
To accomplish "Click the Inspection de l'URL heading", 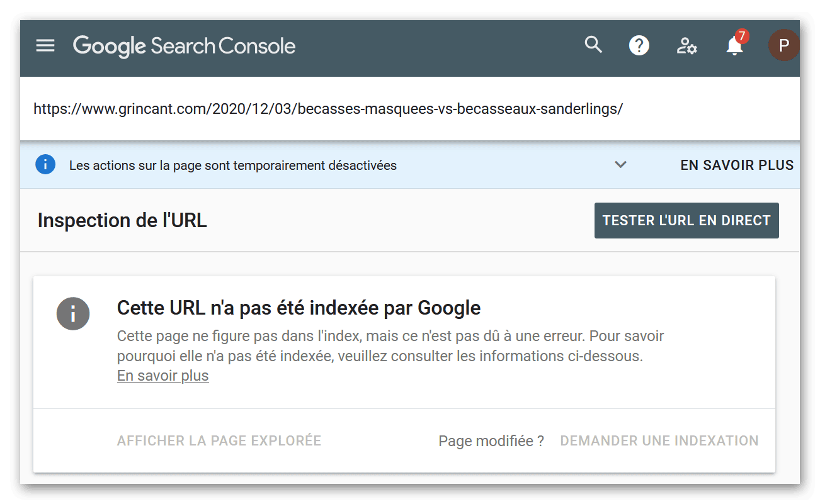I will coord(122,221).
